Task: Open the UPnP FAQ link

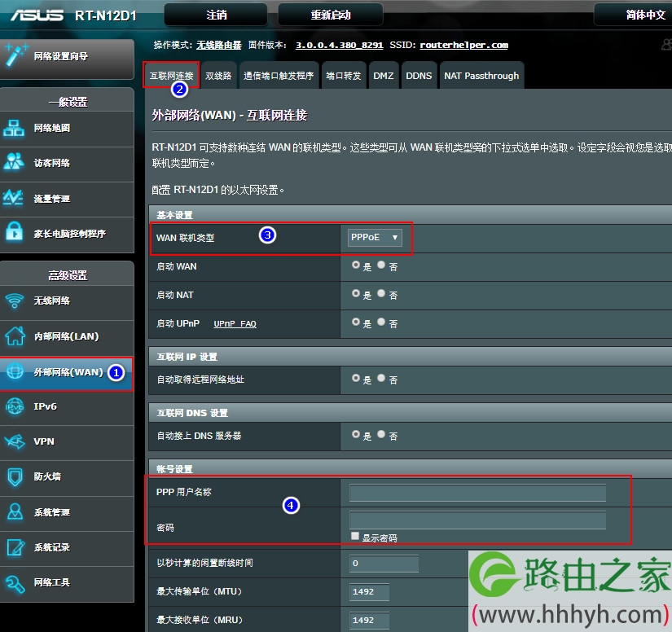Action: click(x=235, y=324)
